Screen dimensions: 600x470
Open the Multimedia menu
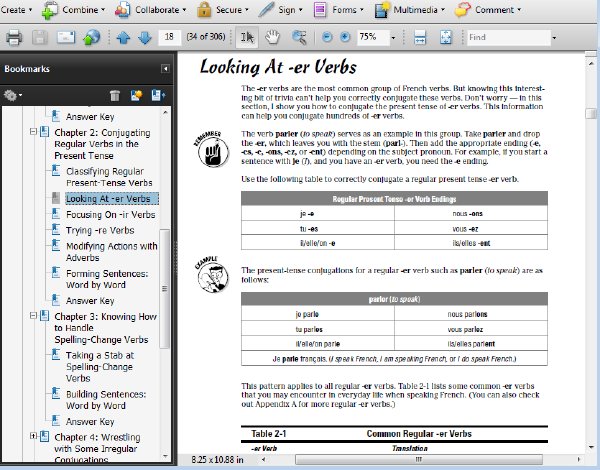409,10
